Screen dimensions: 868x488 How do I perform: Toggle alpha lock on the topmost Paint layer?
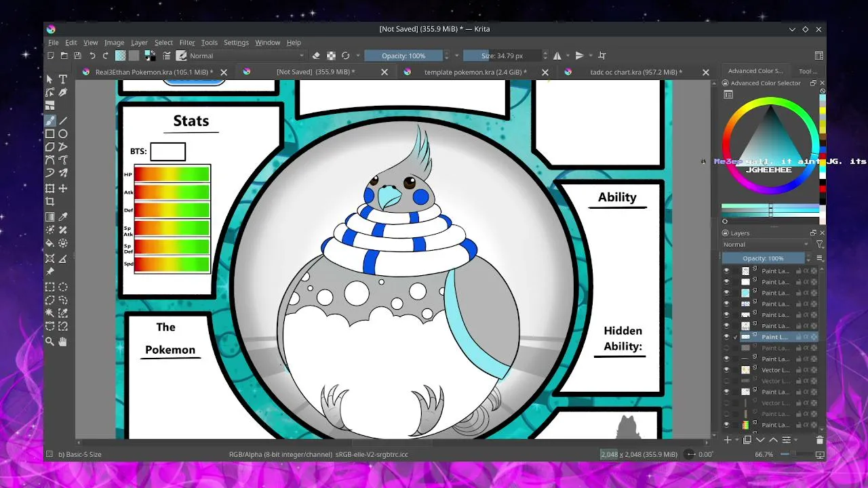point(814,271)
